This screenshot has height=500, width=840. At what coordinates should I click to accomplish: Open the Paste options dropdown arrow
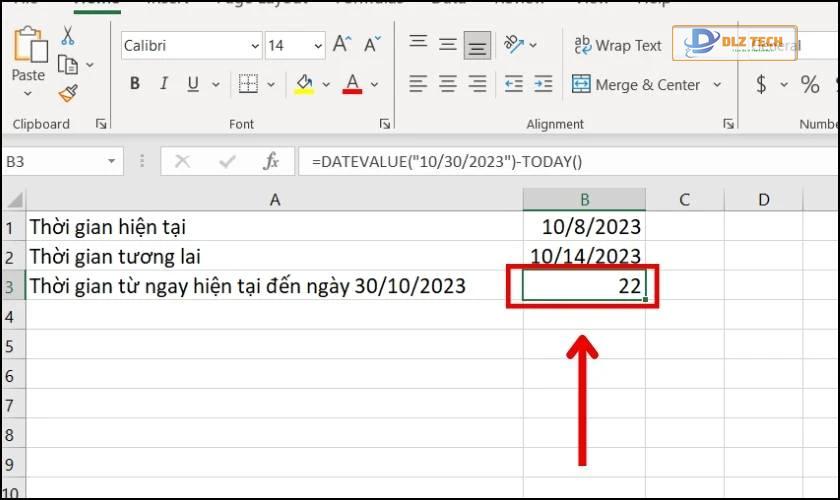pyautogui.click(x=28, y=93)
